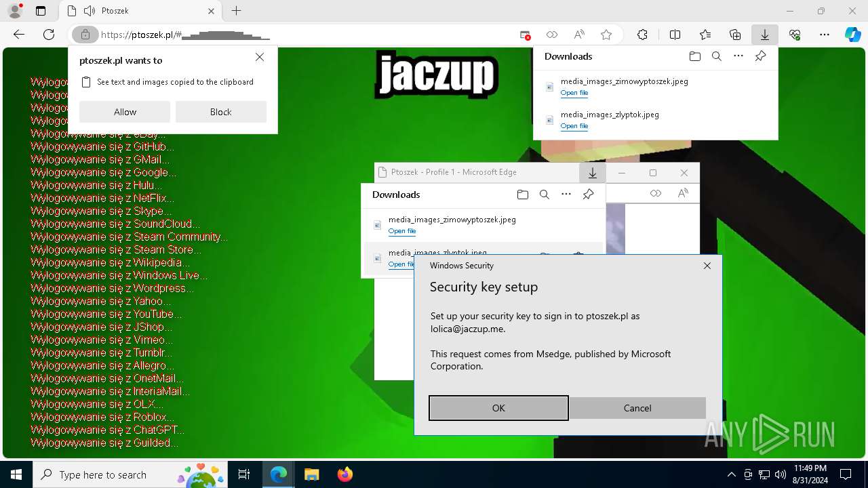This screenshot has height=488, width=868.
Task: Open Downloads toolbar button
Action: (x=765, y=35)
